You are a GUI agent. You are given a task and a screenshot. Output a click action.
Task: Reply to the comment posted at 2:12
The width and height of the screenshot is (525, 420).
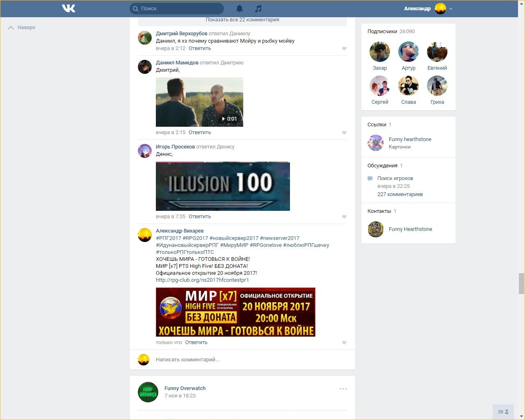(200, 48)
